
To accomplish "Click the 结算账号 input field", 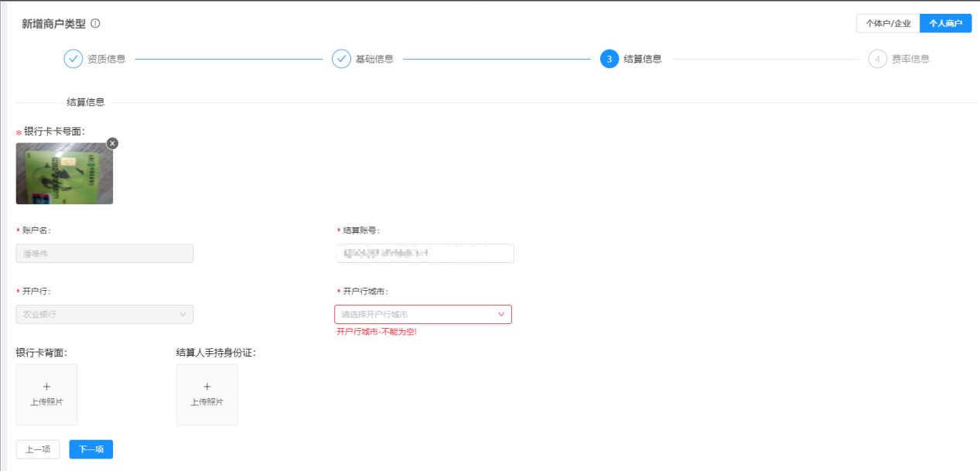I will click(425, 253).
